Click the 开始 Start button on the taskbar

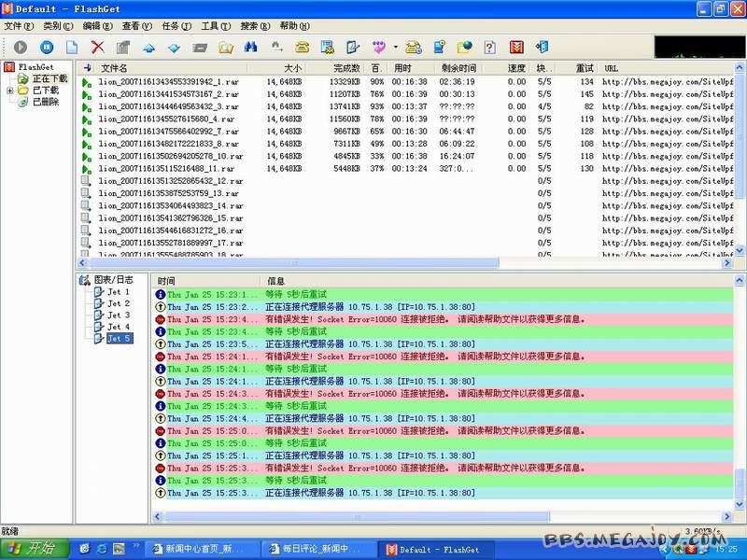tap(34, 549)
